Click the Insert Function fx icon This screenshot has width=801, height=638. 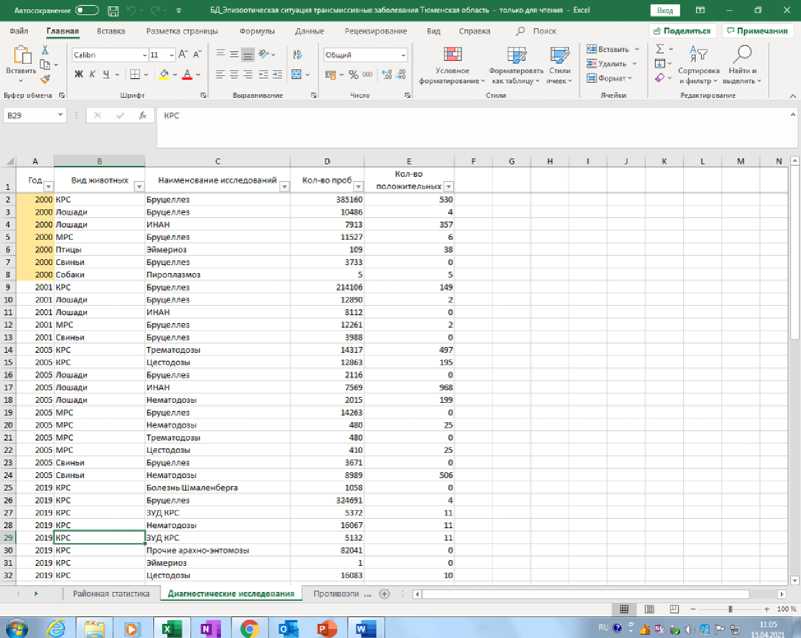[143, 116]
